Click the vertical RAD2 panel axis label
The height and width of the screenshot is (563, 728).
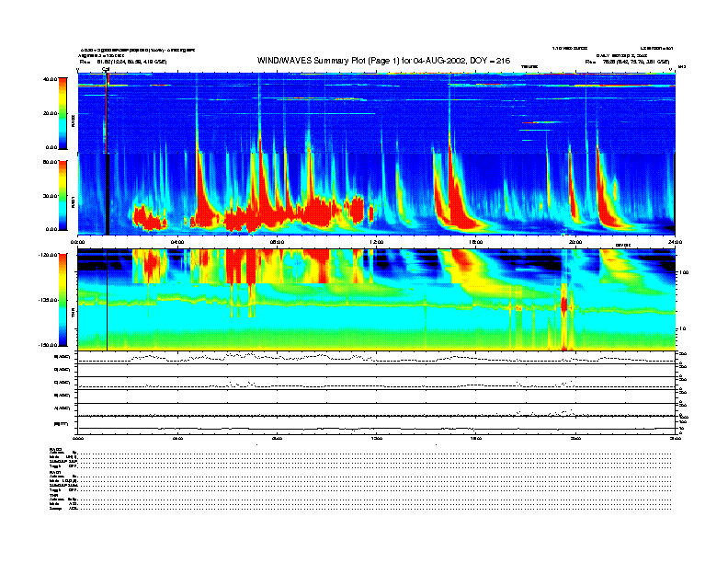click(73, 119)
